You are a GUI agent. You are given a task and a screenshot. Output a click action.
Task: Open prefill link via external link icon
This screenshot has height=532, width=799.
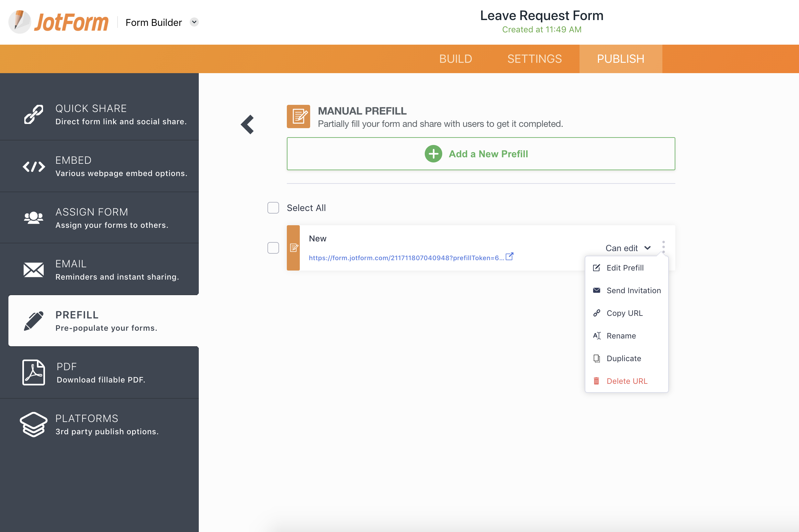pyautogui.click(x=510, y=257)
